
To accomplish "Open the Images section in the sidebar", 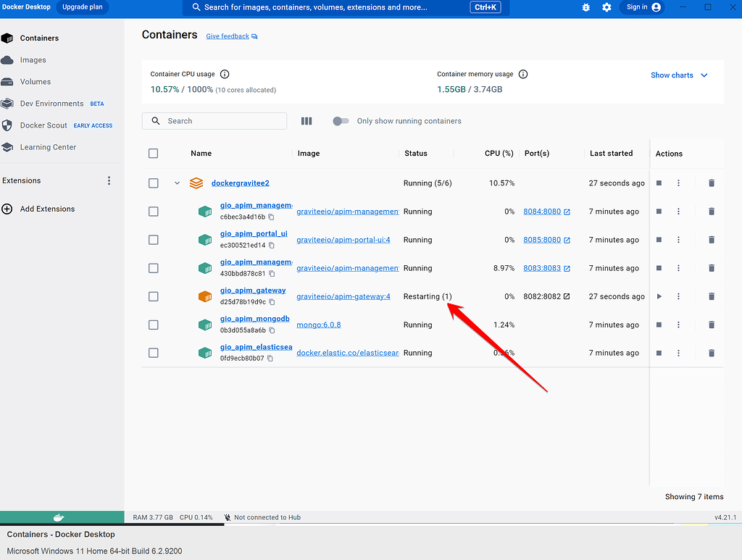I will (x=33, y=59).
